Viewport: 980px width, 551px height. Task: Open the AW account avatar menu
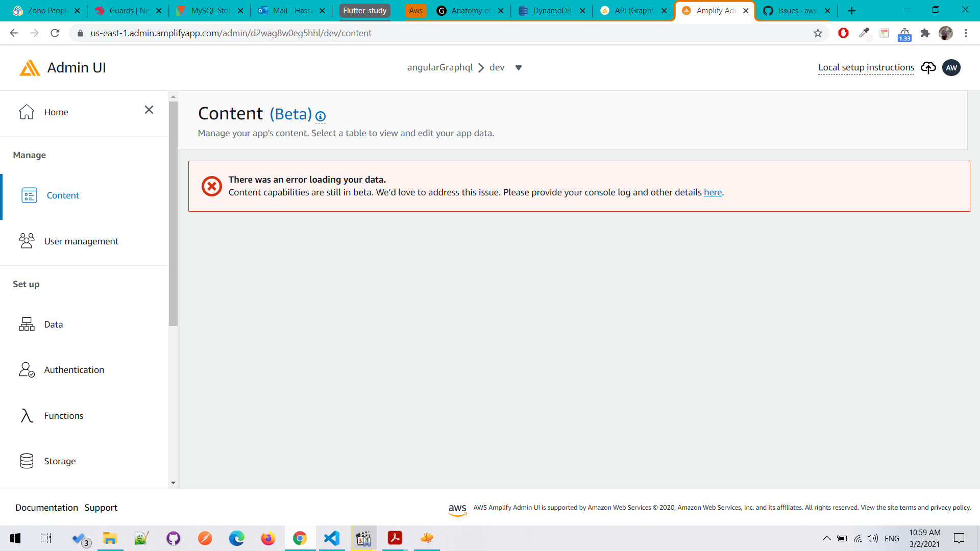pyautogui.click(x=951, y=67)
